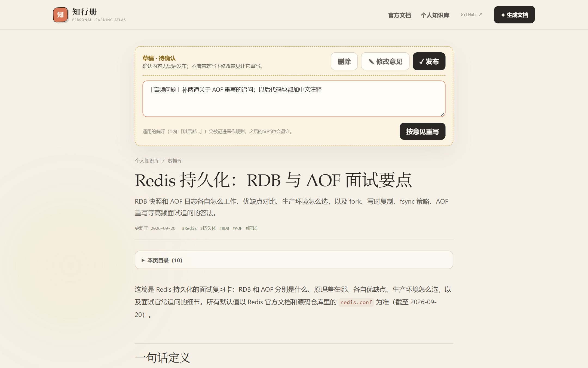Click the textarea resize handle corner

[x=443, y=114]
